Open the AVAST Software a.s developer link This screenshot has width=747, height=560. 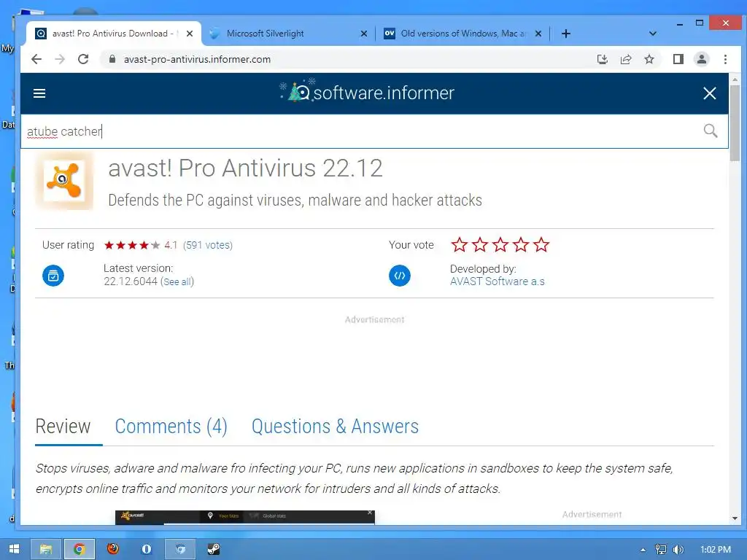point(498,281)
